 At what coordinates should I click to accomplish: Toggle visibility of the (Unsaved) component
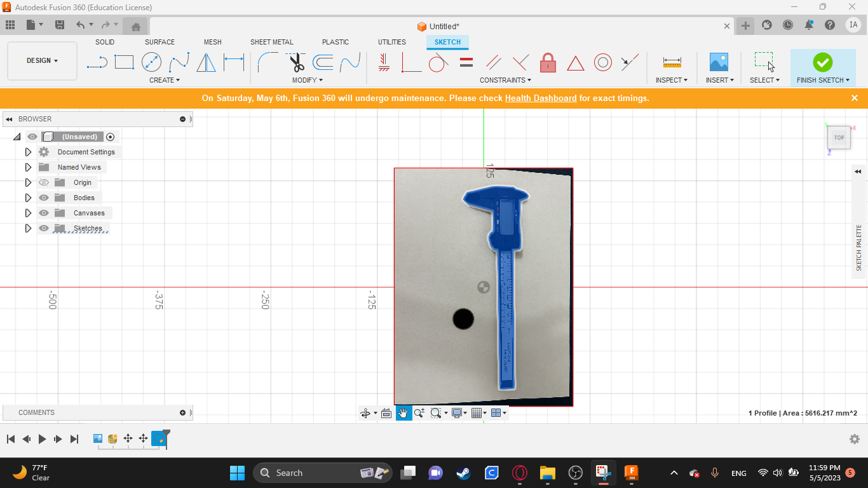[32, 137]
